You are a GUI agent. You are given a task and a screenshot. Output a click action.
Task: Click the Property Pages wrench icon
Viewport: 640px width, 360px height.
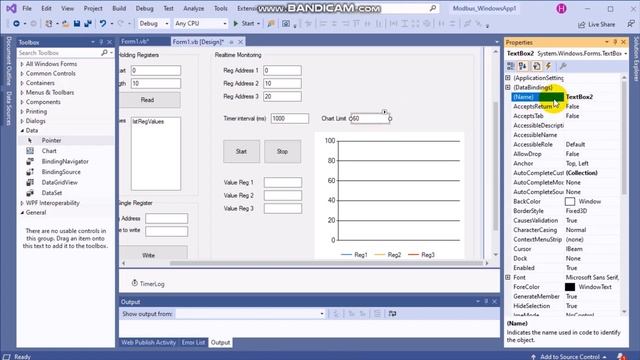563,66
